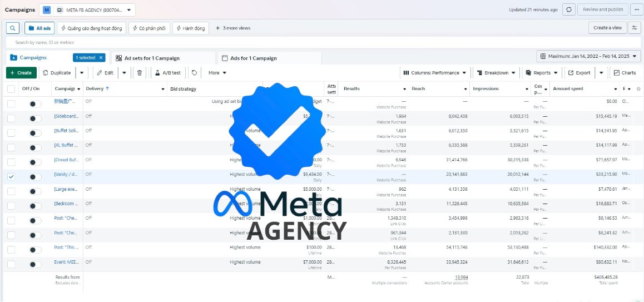Open the Impressions column header dropdown
Viewport: 644px width, 302px height.
[527, 89]
